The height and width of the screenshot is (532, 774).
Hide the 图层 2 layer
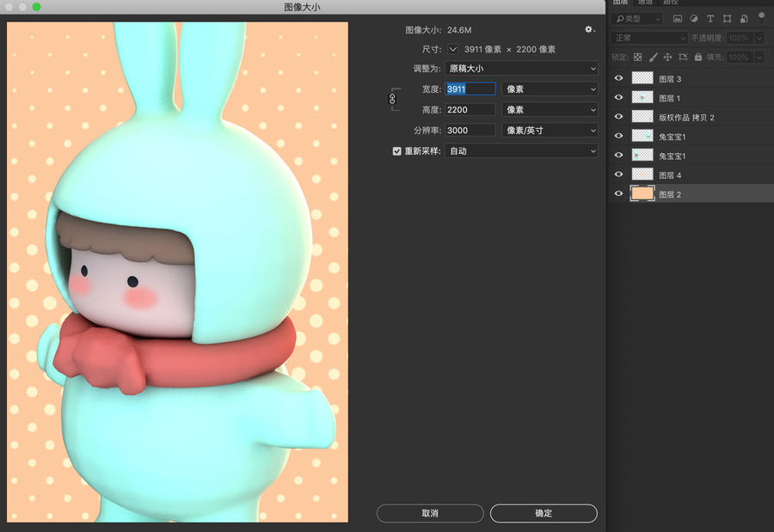(x=618, y=193)
